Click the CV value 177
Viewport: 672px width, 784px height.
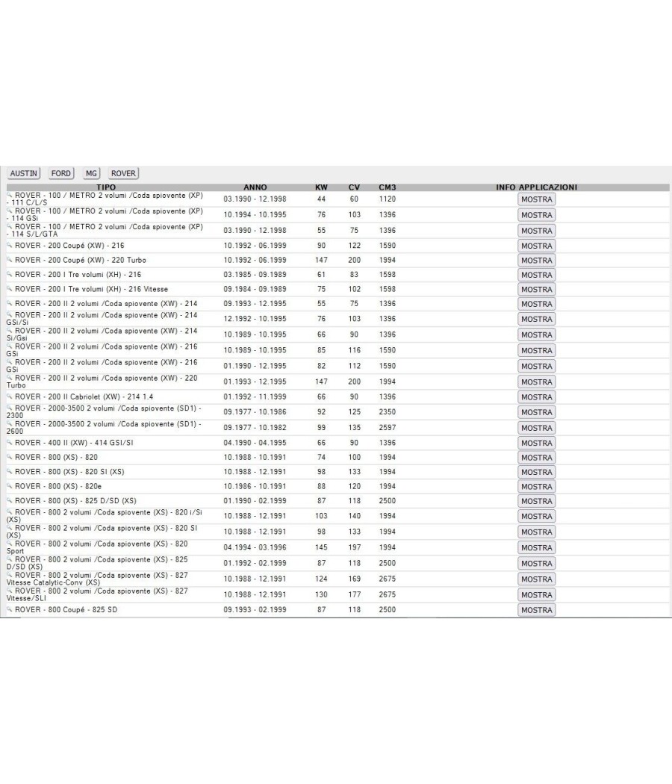pos(354,594)
